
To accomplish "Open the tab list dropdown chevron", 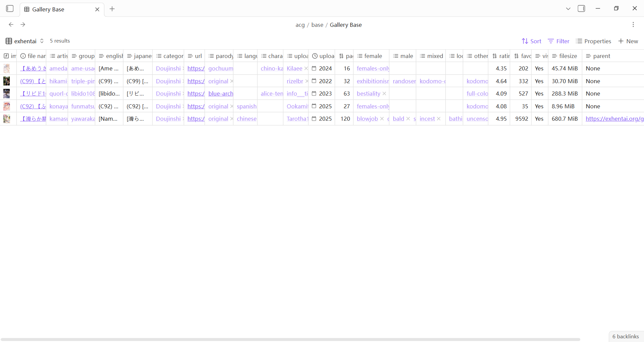I will pyautogui.click(x=568, y=9).
